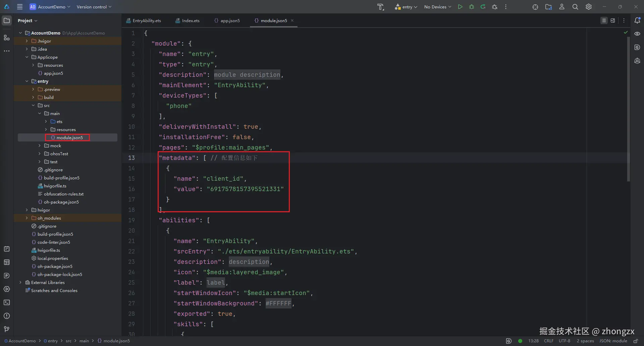Open the Run tool window icon

pos(7,289)
